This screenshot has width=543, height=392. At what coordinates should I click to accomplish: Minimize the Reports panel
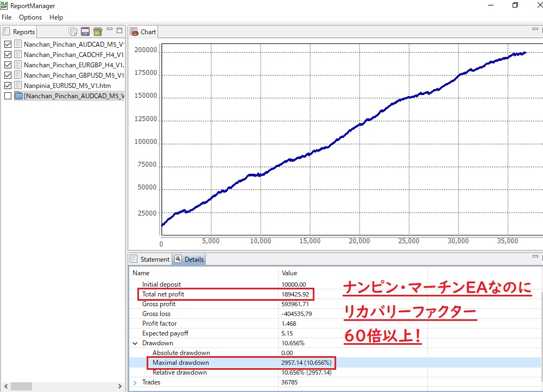pyautogui.click(x=110, y=29)
